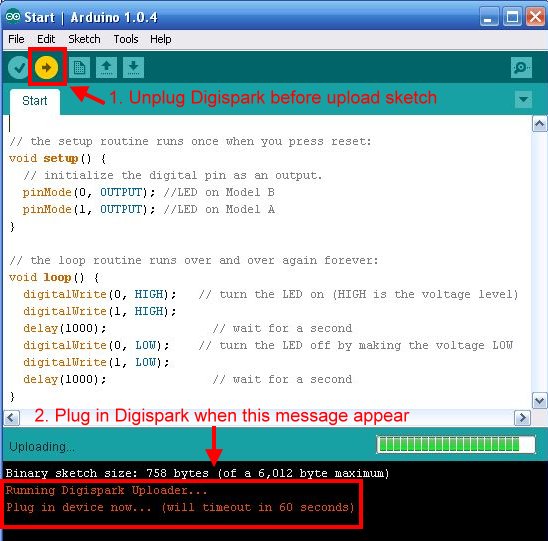Click the horizontal scrollbar left arrow

pos(12,418)
